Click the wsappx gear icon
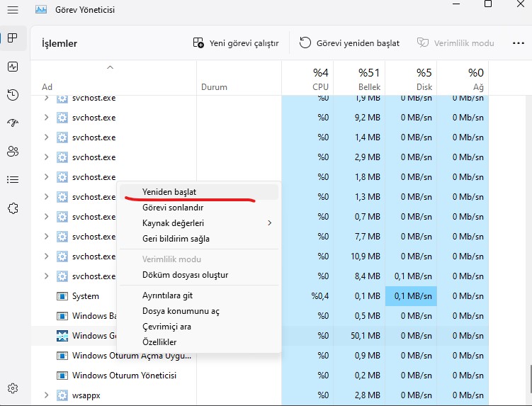The image size is (532, 406). (62, 395)
